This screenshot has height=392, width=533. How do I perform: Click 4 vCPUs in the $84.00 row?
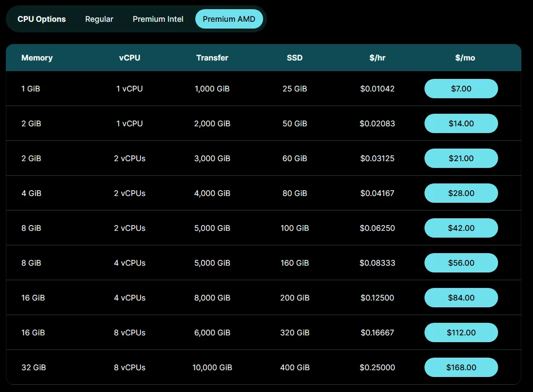pos(129,298)
